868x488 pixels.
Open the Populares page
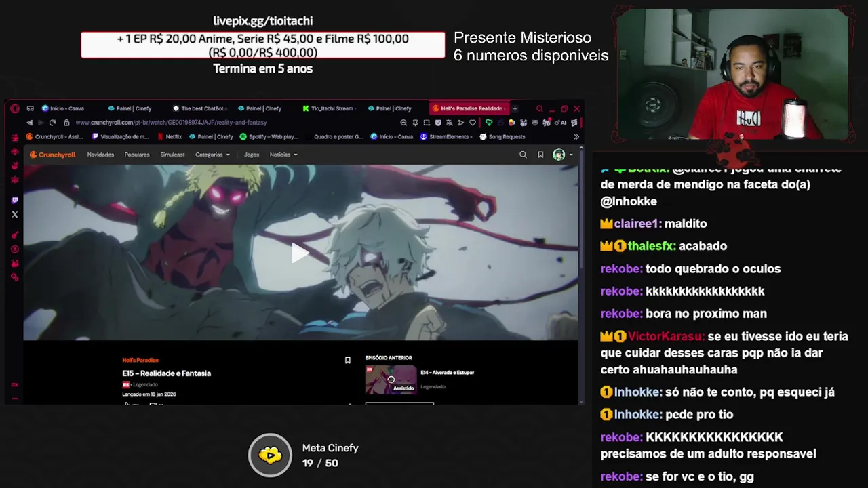point(137,155)
